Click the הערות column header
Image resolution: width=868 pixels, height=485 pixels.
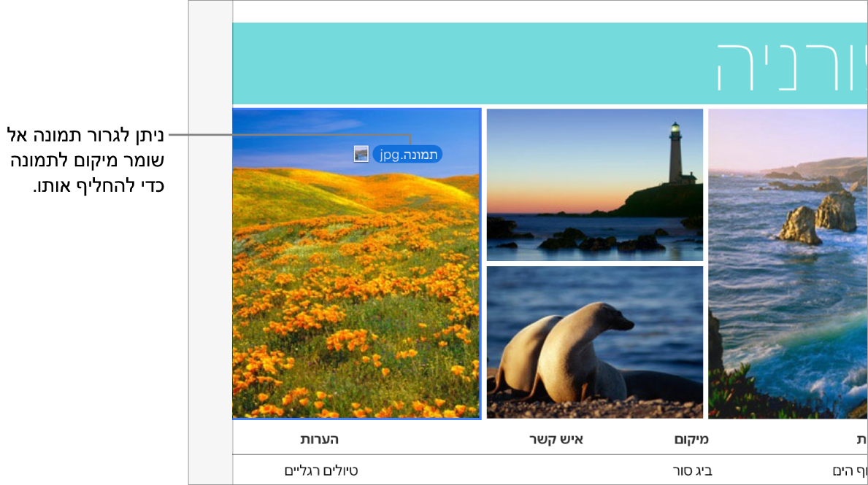(x=320, y=440)
